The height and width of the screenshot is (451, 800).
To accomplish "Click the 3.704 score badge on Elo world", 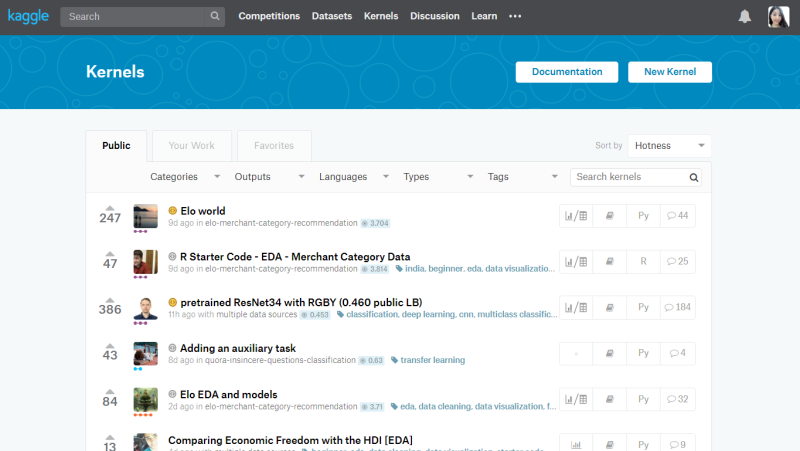I will [376, 223].
